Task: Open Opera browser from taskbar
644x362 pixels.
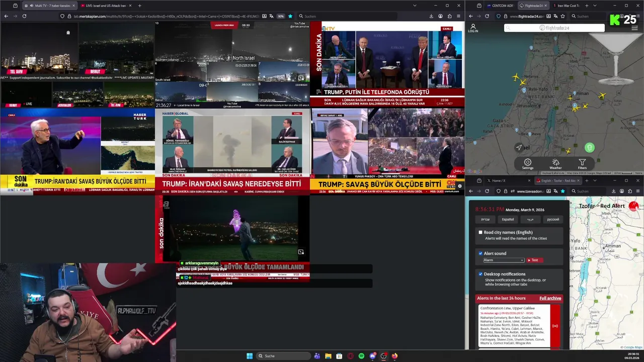Action: 350,356
